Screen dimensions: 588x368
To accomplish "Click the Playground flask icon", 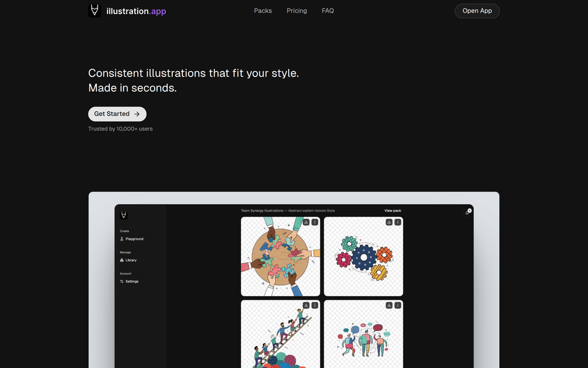I will 122,239.
